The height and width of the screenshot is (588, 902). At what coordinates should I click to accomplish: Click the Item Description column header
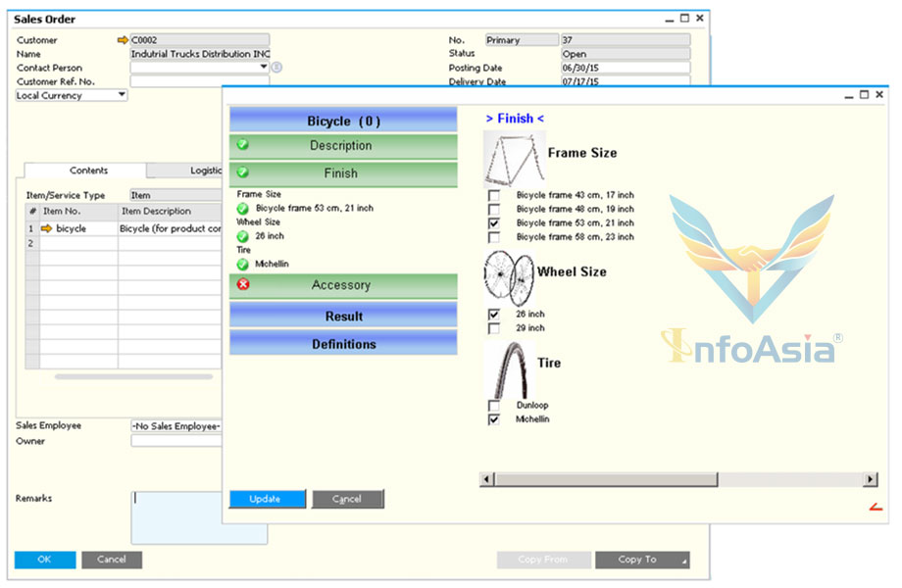click(170, 211)
